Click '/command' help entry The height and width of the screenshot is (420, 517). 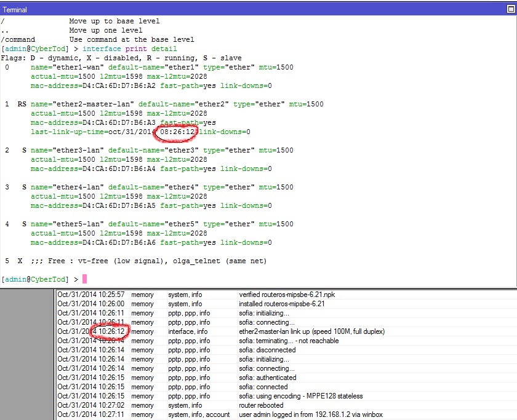(18, 39)
